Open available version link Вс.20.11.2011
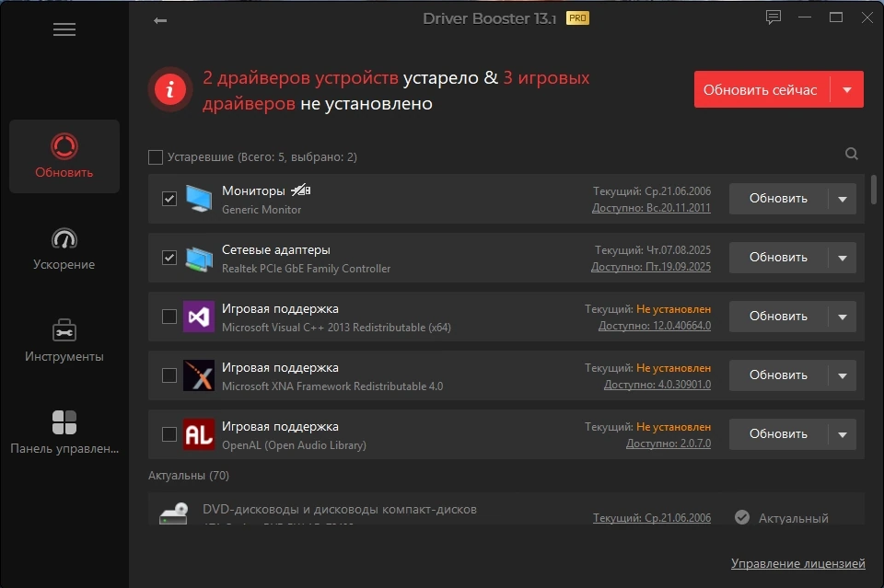Screen dimensions: 884x588 click(651, 208)
